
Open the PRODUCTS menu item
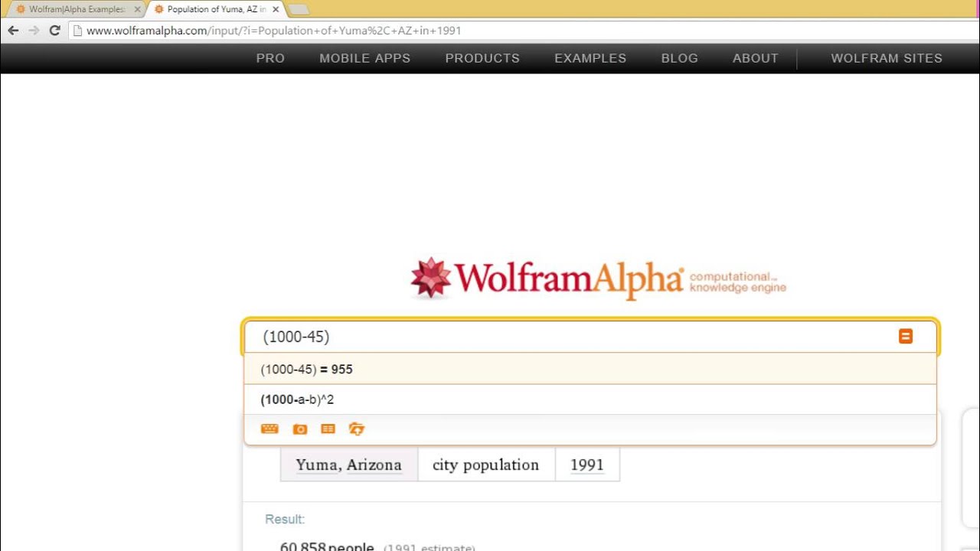tap(482, 58)
